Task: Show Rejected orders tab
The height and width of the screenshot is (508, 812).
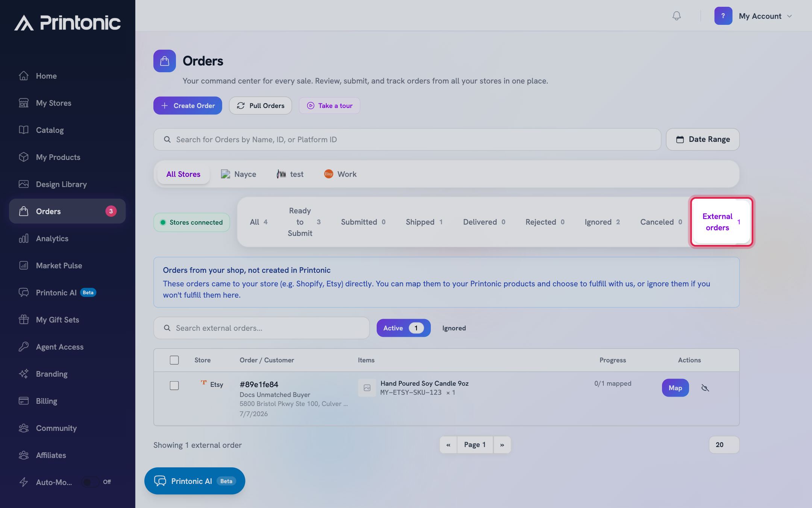Action: click(x=545, y=222)
